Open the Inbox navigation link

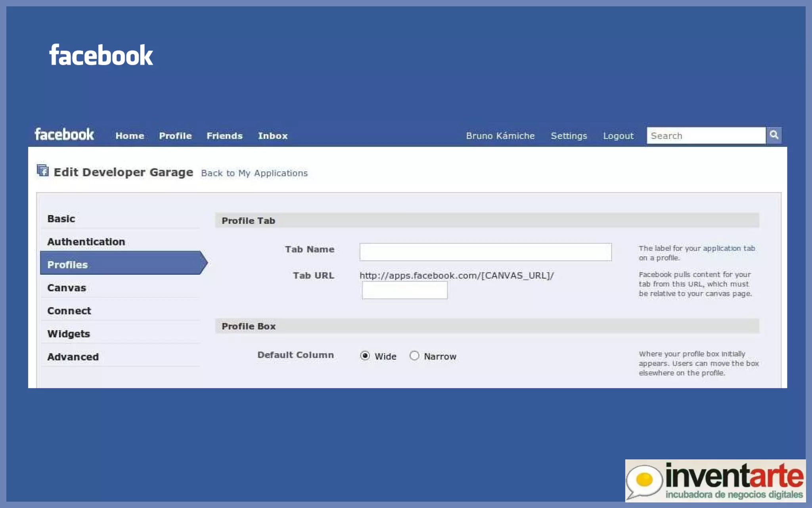tap(272, 136)
